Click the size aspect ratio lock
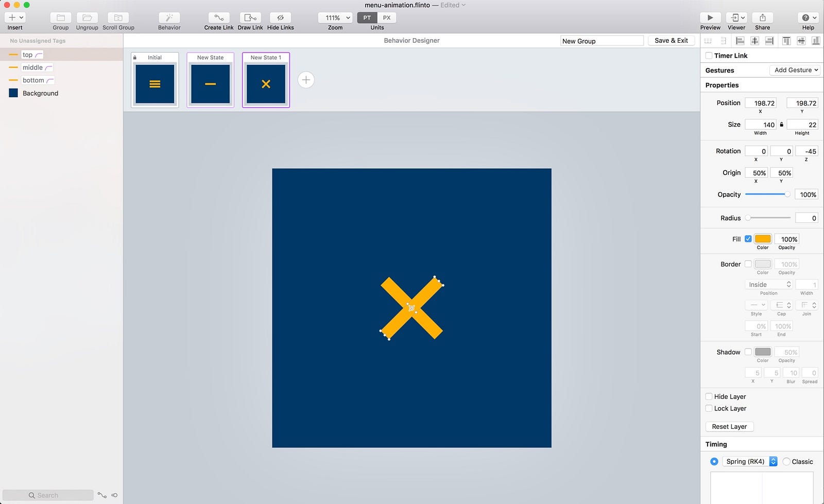824x504 pixels. [x=781, y=125]
